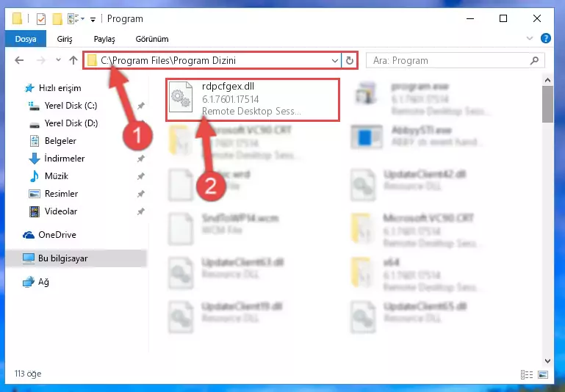Open the Belgeler folder
The height and width of the screenshot is (392, 565).
(53, 141)
